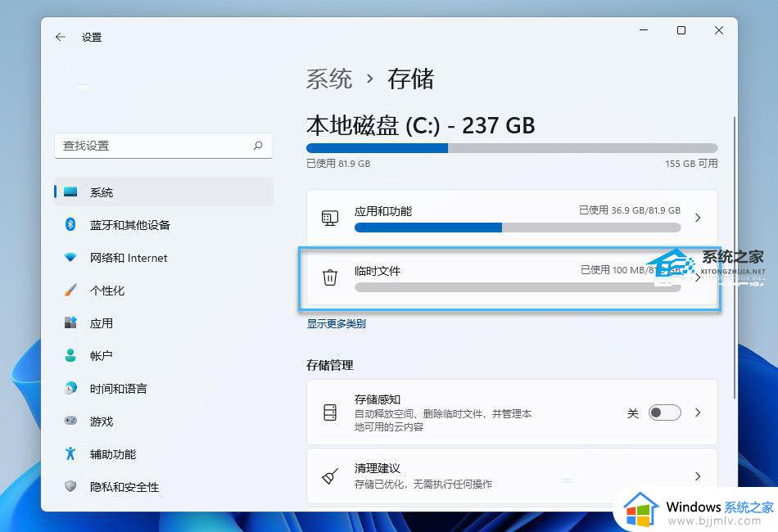Toggle the 存储感知 switch on
The width and height of the screenshot is (778, 532).
point(665,413)
